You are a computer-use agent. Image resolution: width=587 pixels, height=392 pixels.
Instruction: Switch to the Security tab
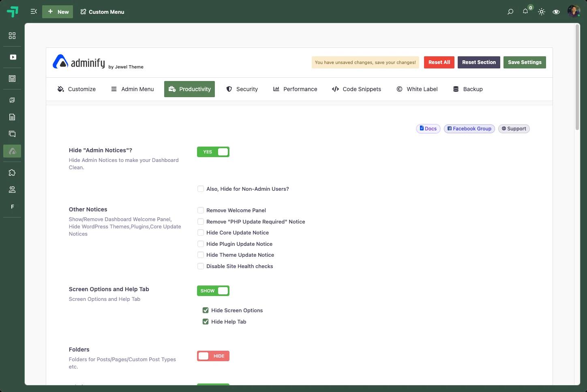242,89
